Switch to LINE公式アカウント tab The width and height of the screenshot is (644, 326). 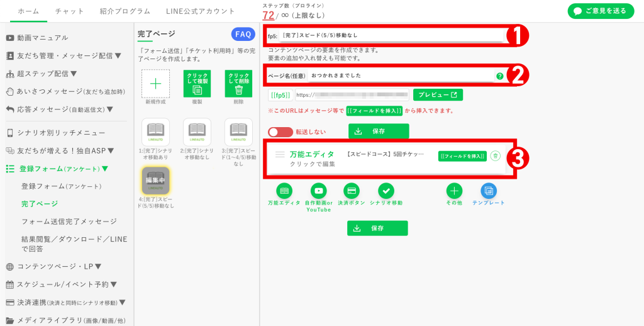point(201,11)
